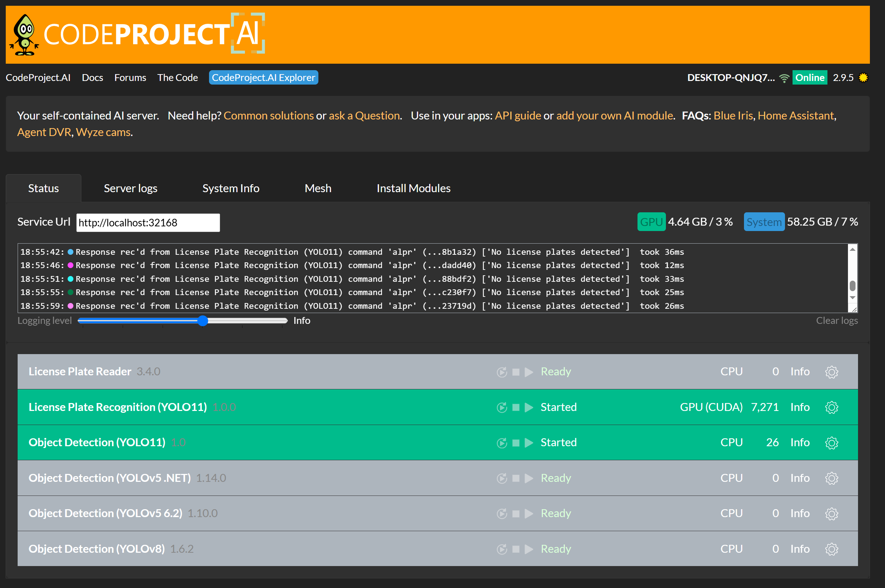Click the green Online status badge
Image resolution: width=885 pixels, height=588 pixels.
tap(809, 78)
